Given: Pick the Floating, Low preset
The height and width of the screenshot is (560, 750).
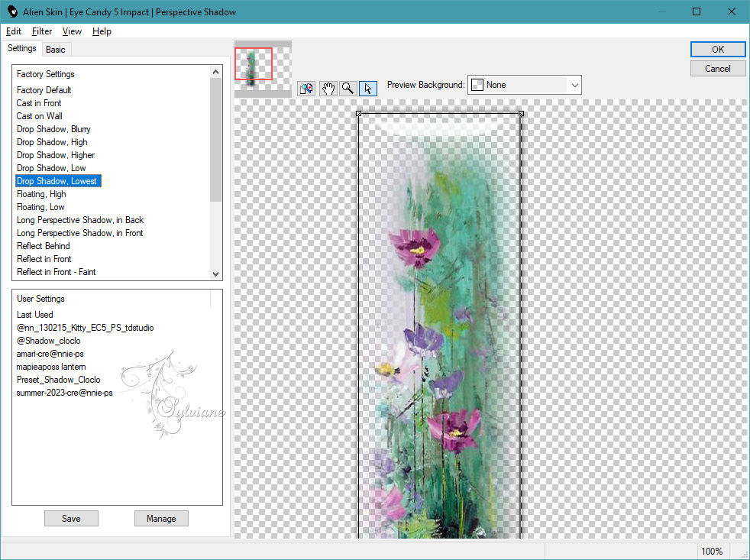Looking at the screenshot, I should tap(40, 207).
